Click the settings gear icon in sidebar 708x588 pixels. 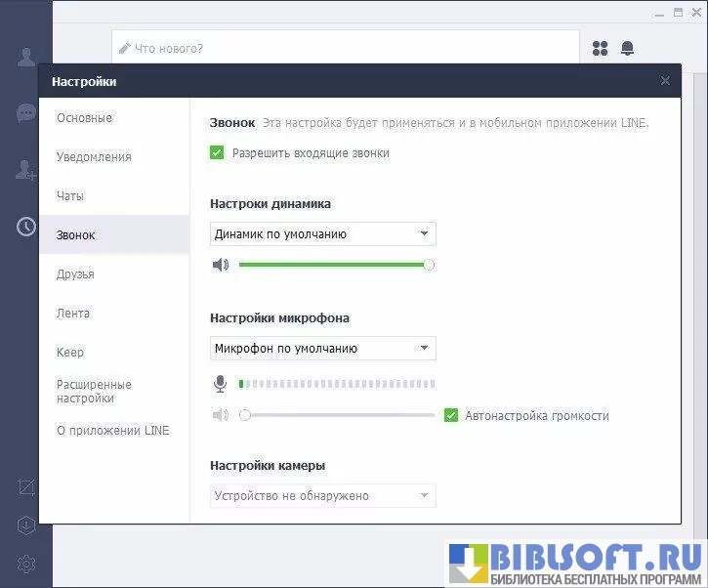[x=26, y=564]
